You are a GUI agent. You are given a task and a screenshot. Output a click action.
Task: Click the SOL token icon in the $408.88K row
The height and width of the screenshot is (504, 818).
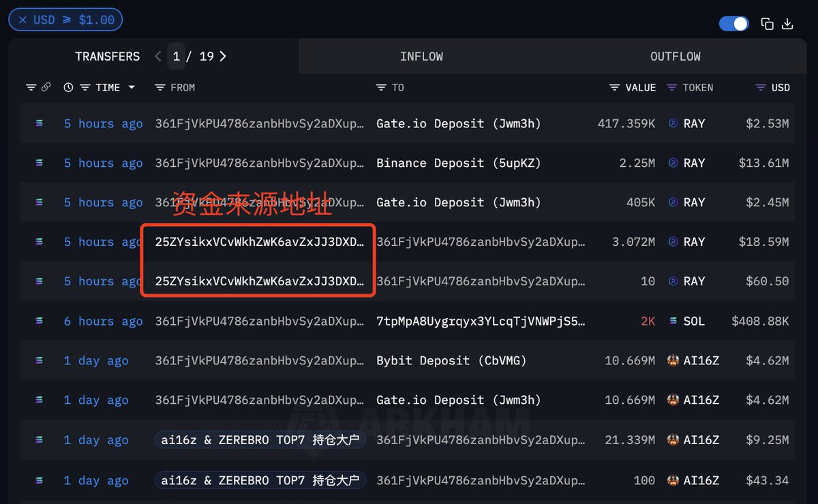[673, 321]
